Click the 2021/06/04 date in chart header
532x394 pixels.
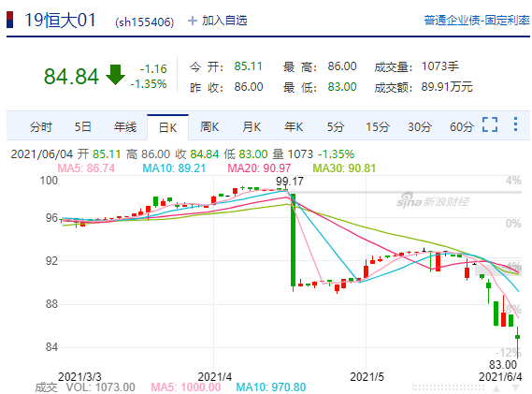click(x=42, y=154)
